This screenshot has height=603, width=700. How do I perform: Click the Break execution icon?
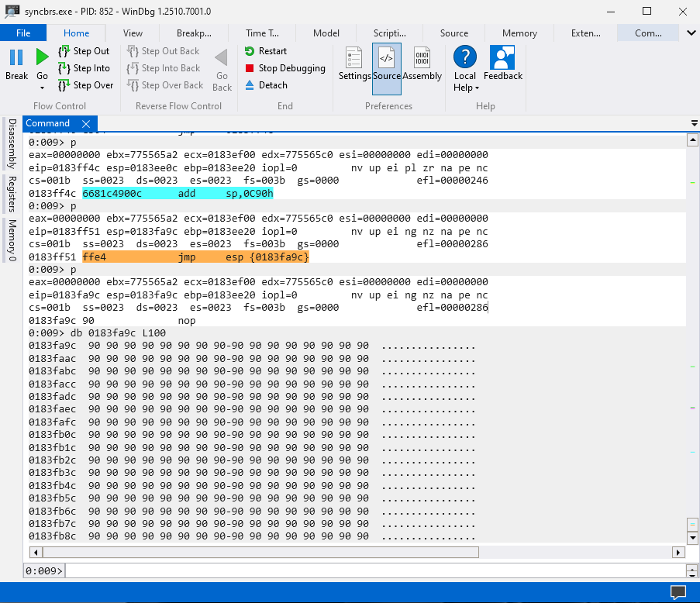pyautogui.click(x=16, y=57)
